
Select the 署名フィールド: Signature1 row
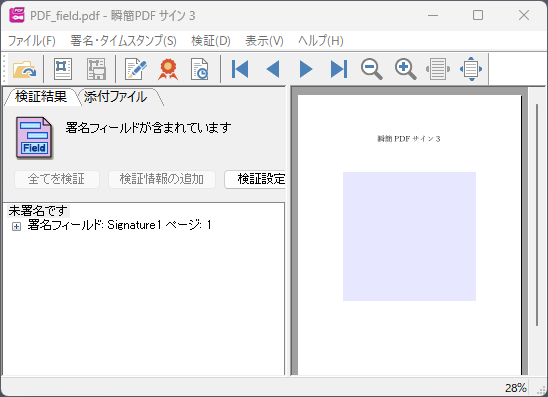point(119,225)
